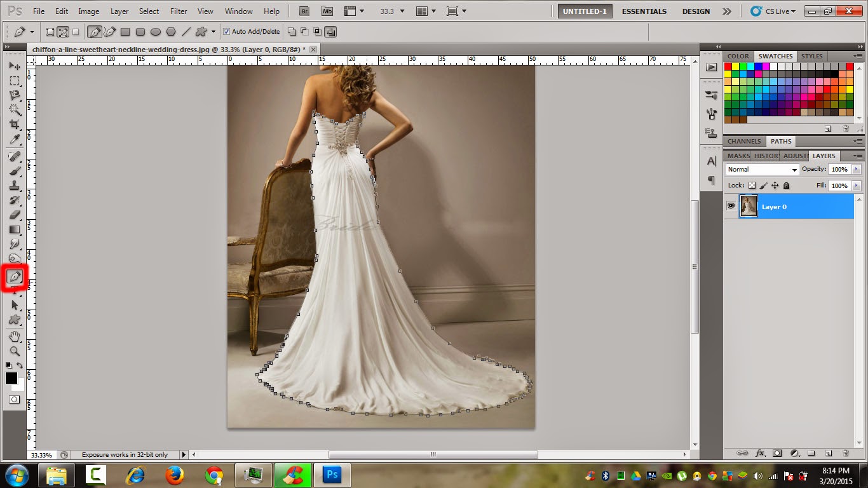Choose Ellipse shape in the options bar
This screenshot has width=868, height=488.
(156, 31)
